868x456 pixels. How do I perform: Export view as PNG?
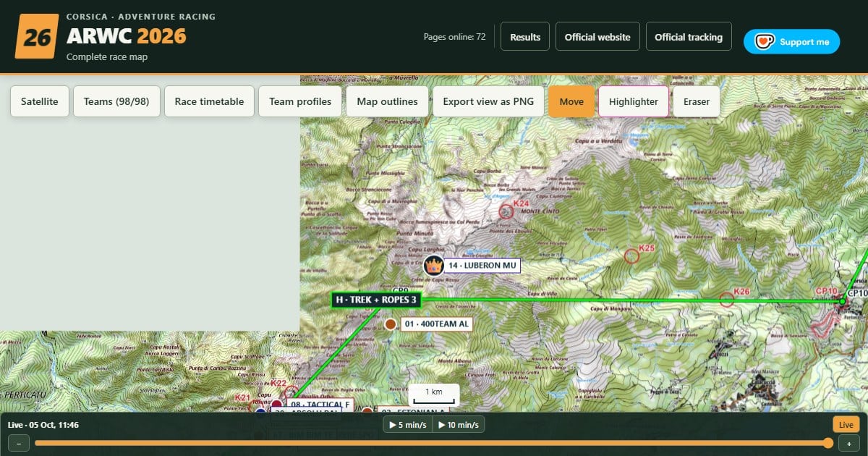click(x=488, y=101)
